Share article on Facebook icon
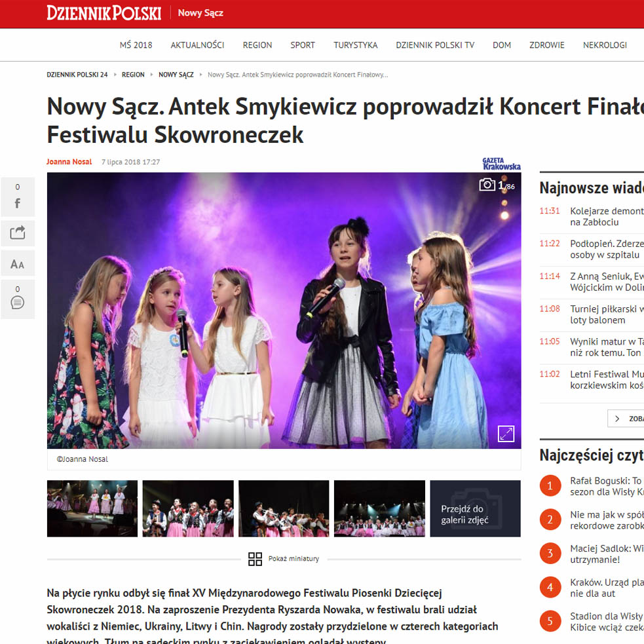Image resolution: width=644 pixels, height=644 pixels. point(17,197)
